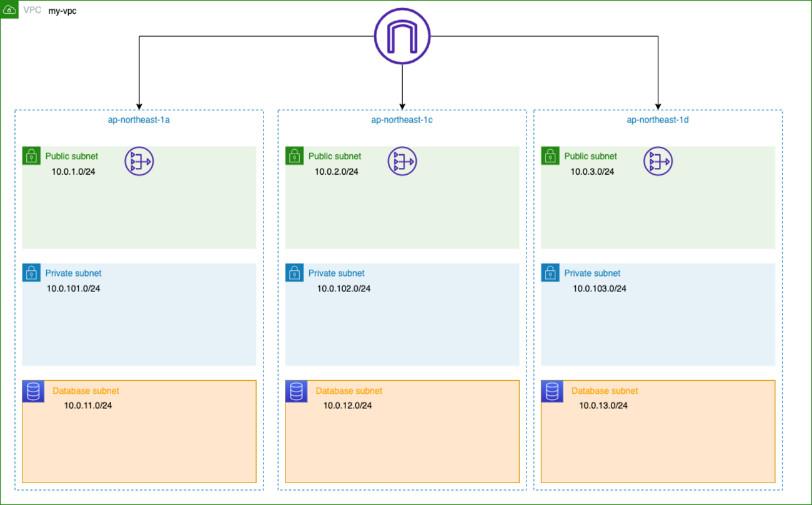Select the 10.0.12.0/24 CIDR text
The height and width of the screenshot is (505, 812).
coord(347,405)
